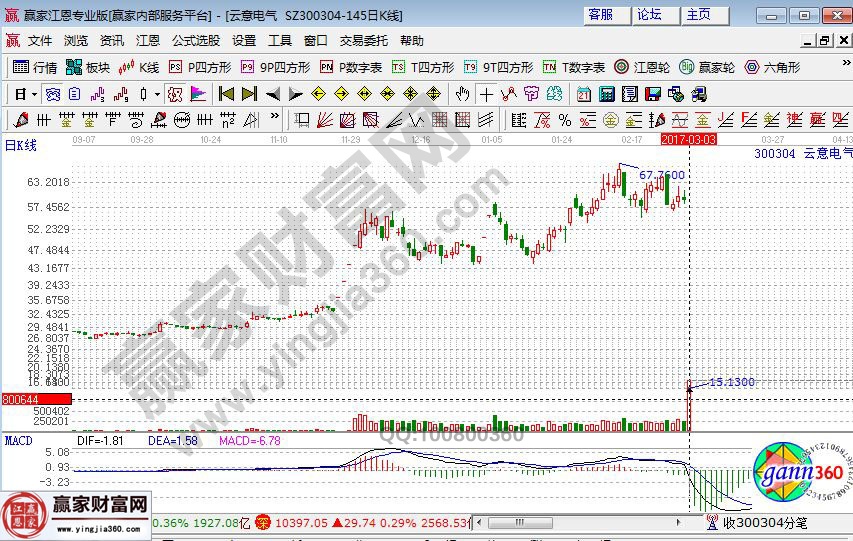
Task: Click the circled 金 golden ratio tool
Action: pos(610,120)
